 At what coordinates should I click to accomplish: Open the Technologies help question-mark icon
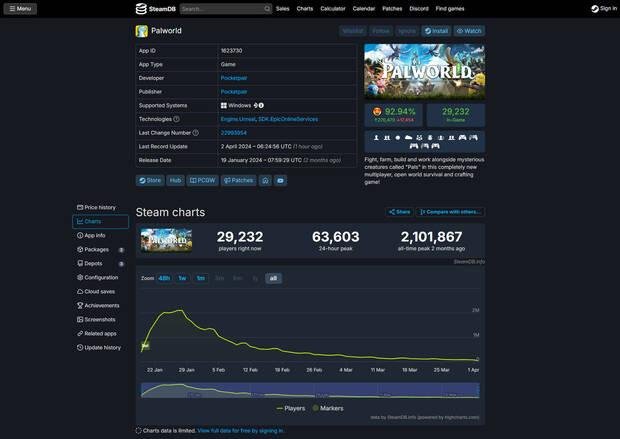pyautogui.click(x=176, y=119)
